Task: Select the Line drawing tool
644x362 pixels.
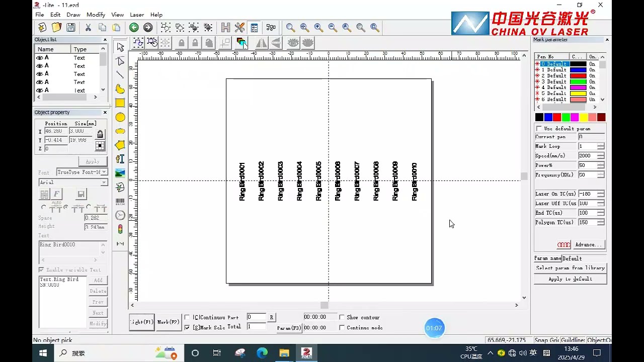Action: [120, 75]
